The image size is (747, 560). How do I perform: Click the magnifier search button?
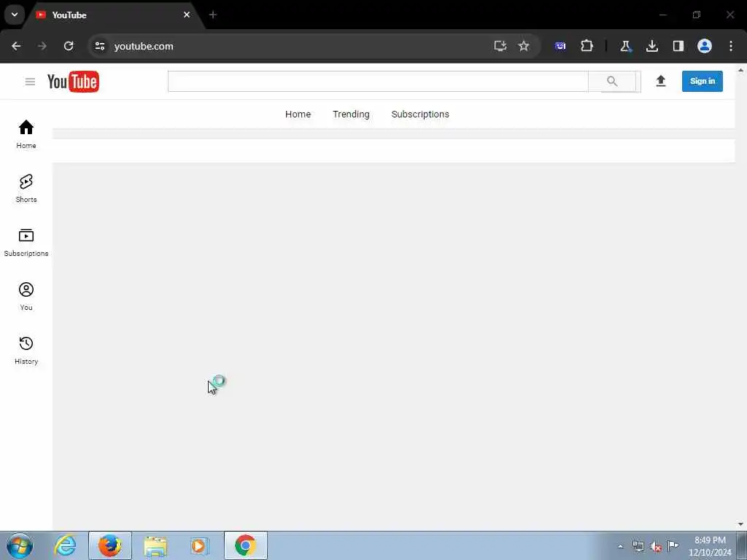point(612,82)
